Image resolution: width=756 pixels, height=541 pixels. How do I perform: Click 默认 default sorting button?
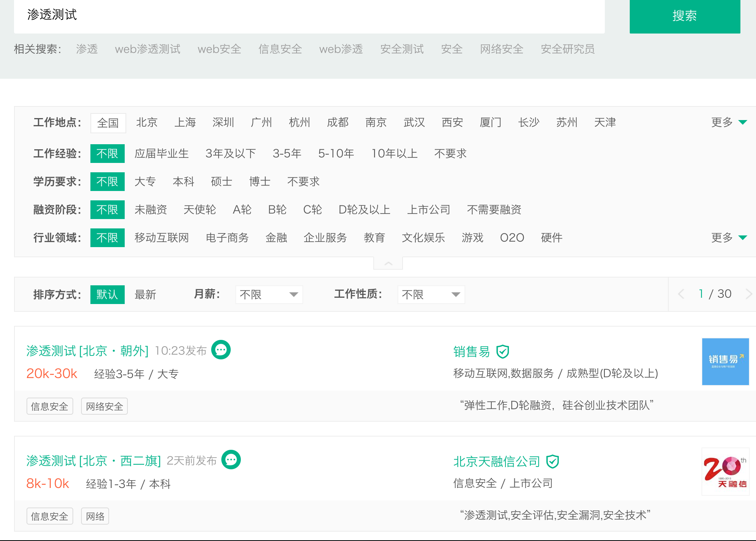[x=107, y=295]
